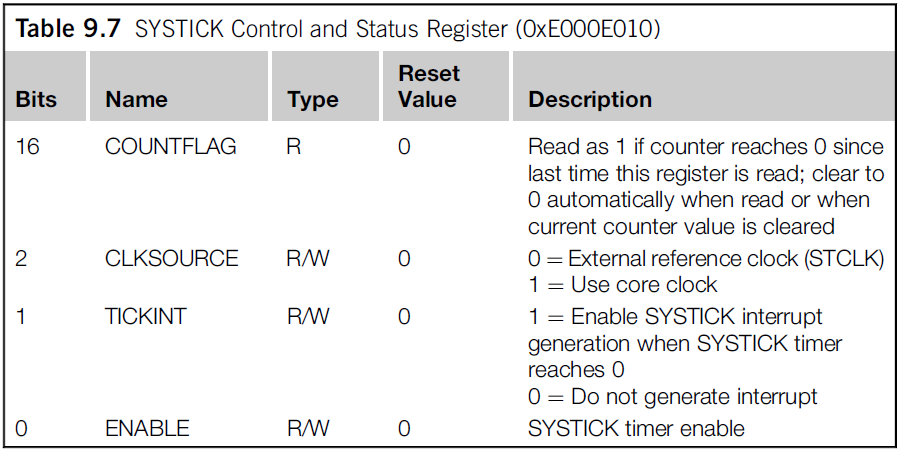Click the R/W type in ENABLE row

308,429
